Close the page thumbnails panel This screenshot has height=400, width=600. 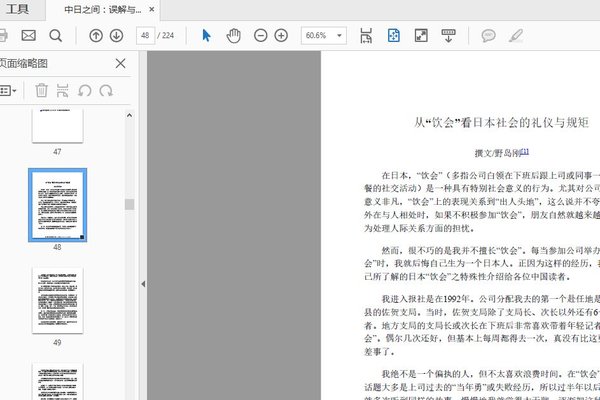pos(121,64)
